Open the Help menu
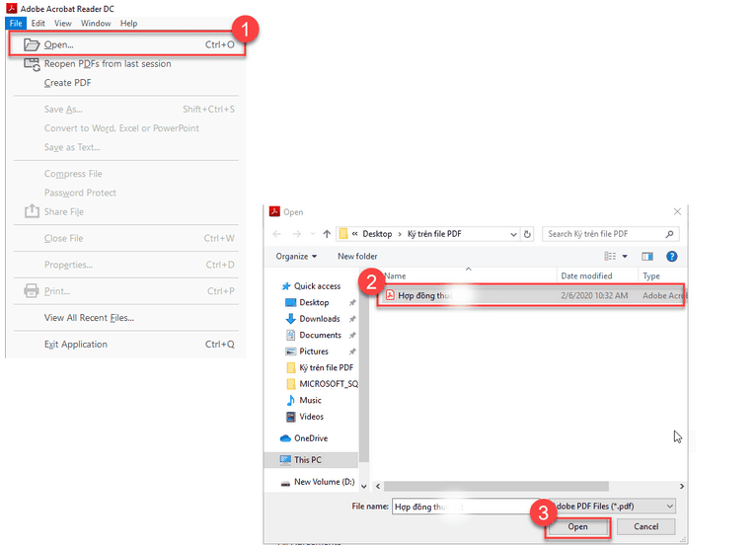Screen dimensions: 756x548 pyautogui.click(x=128, y=23)
